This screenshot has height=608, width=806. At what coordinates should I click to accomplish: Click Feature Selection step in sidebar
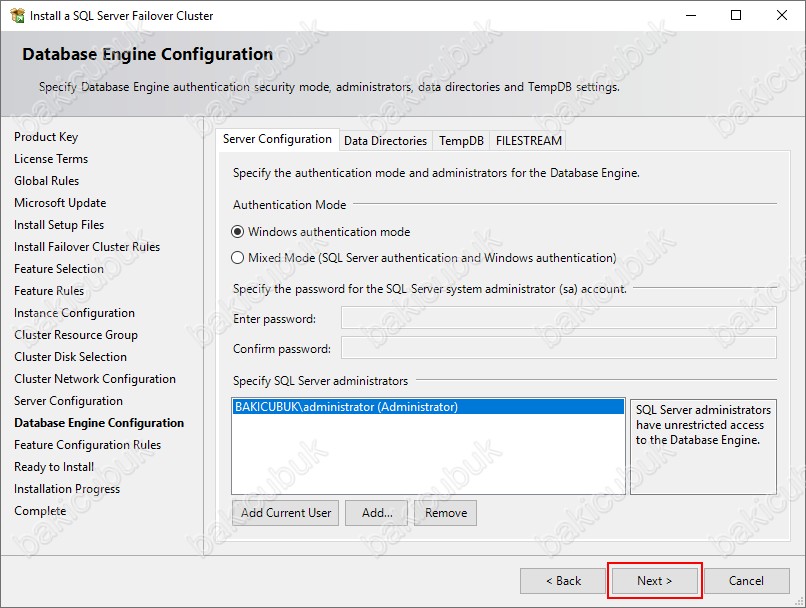click(x=59, y=269)
